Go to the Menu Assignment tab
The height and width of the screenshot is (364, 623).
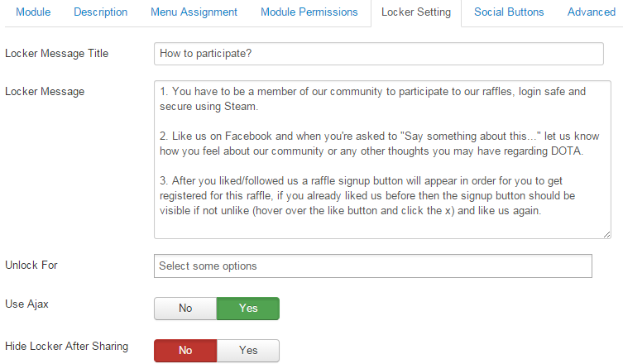[x=194, y=12]
